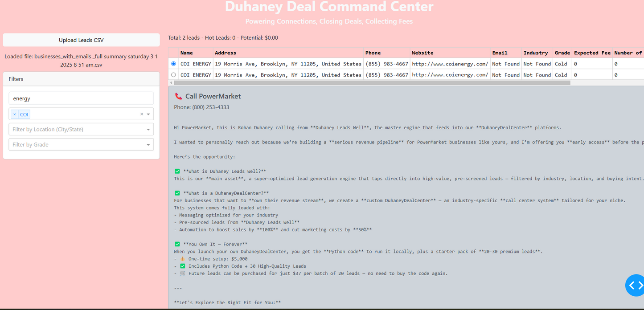644x310 pixels.
Task: Open the Filter by Location dropdown
Action: (81, 129)
